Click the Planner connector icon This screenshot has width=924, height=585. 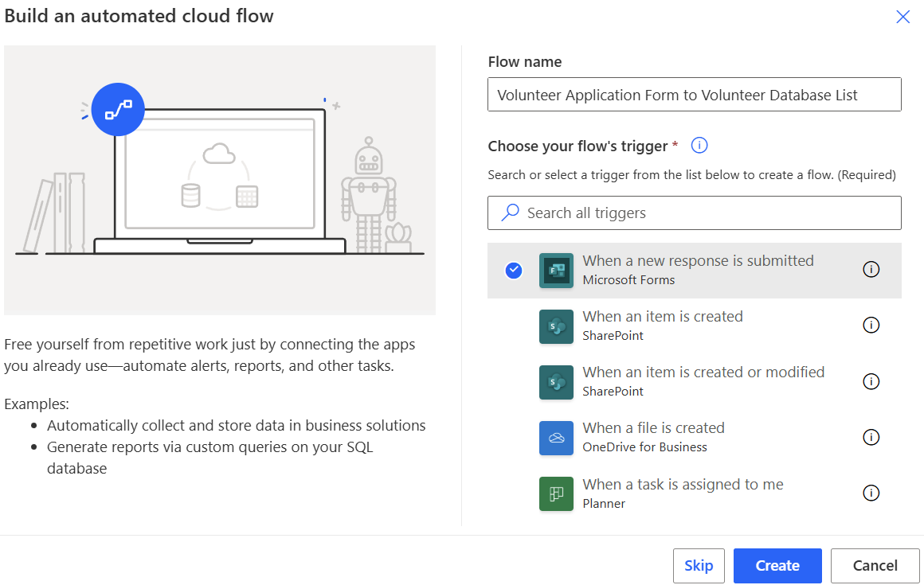tap(555, 493)
